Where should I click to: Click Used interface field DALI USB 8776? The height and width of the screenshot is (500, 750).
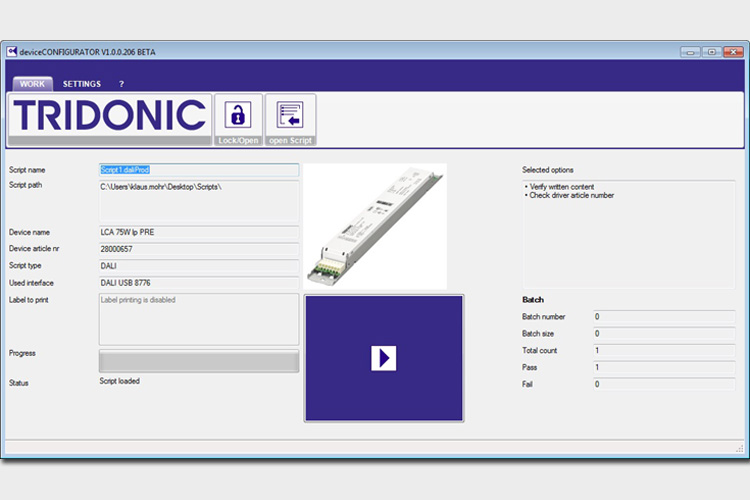point(199,283)
